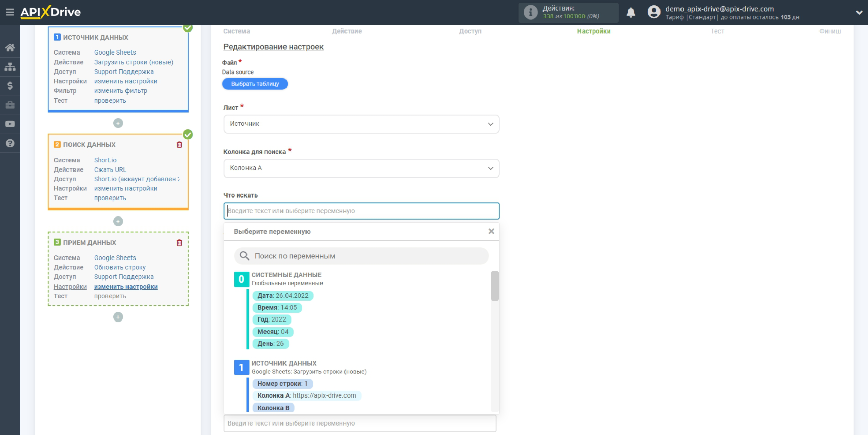
Task: Go to the Тест step tab
Action: point(717,31)
